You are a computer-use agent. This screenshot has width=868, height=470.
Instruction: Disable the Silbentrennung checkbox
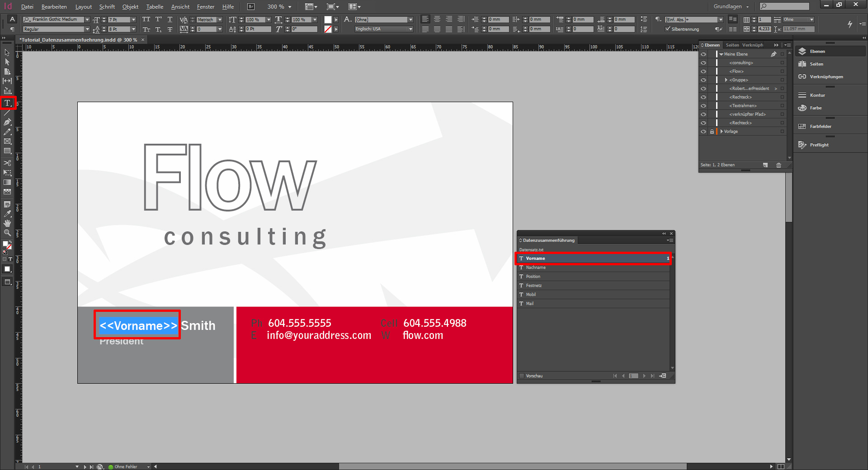pos(668,28)
